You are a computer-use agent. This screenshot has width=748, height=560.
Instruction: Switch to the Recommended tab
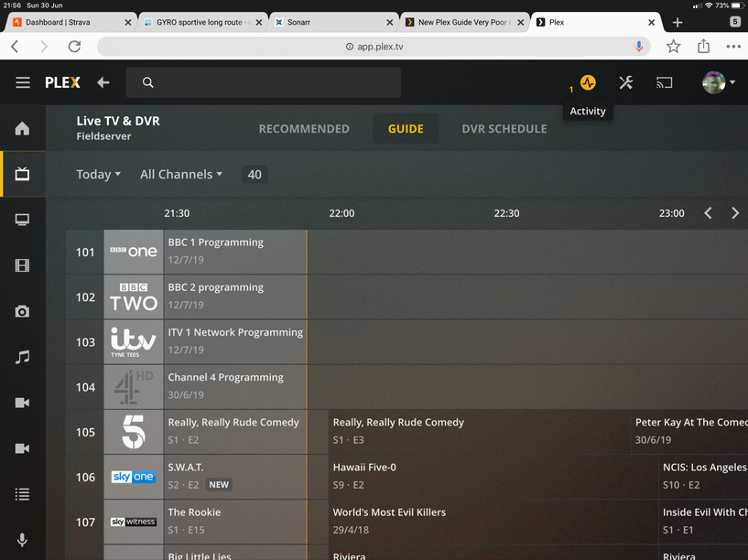304,129
